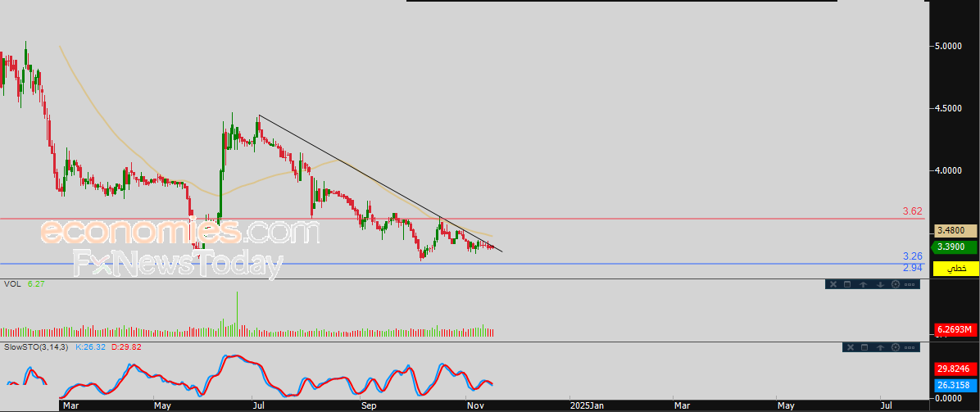Click the Nov date axis label
Screen dimensions: 980x412
[x=474, y=405]
